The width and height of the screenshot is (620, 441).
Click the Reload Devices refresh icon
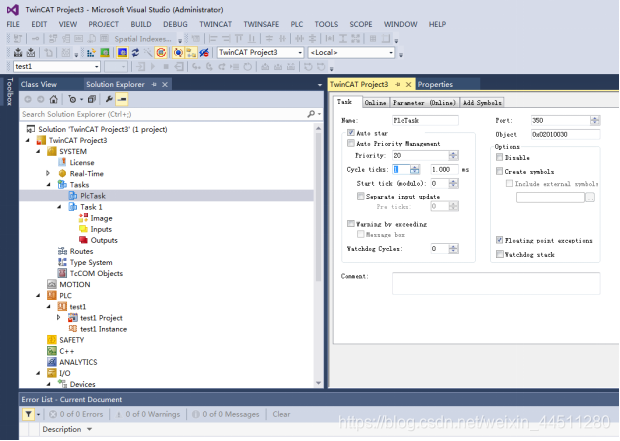(135, 53)
